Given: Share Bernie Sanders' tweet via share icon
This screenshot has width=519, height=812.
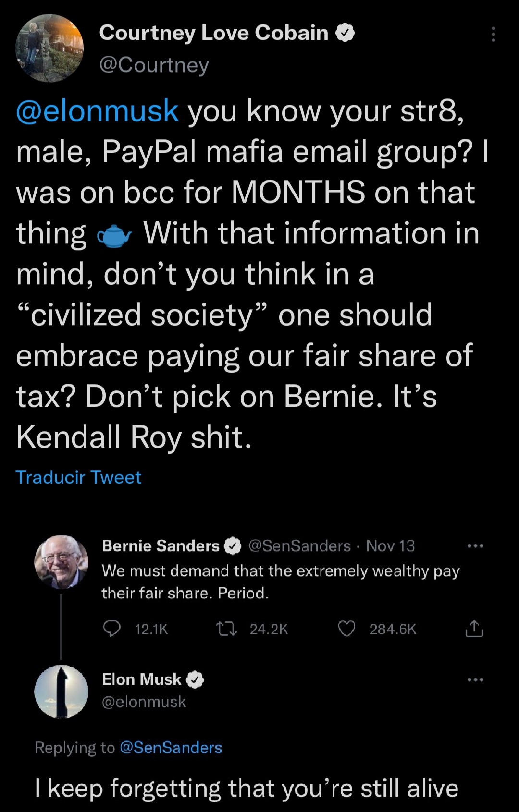Looking at the screenshot, I should coord(474,629).
